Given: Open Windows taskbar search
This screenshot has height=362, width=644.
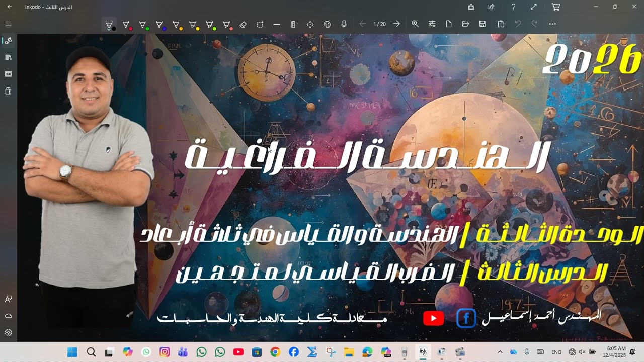Looking at the screenshot, I should (91, 352).
